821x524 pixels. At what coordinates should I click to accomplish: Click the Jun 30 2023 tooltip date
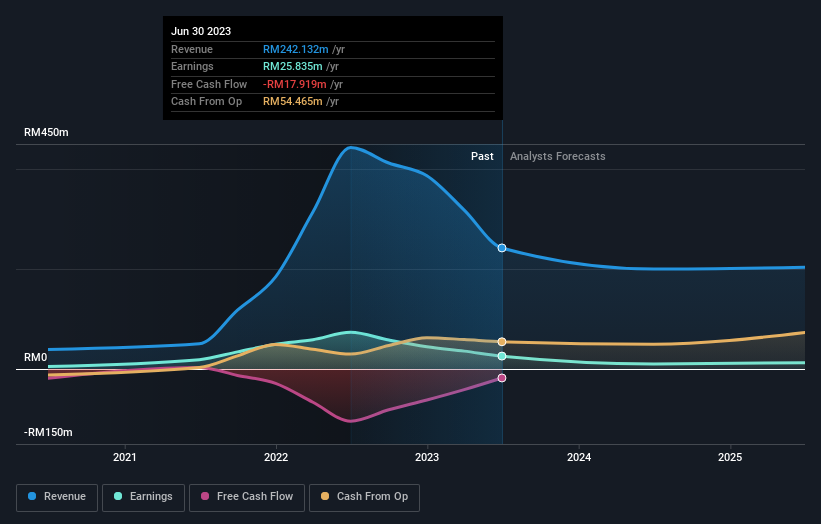[x=201, y=31]
